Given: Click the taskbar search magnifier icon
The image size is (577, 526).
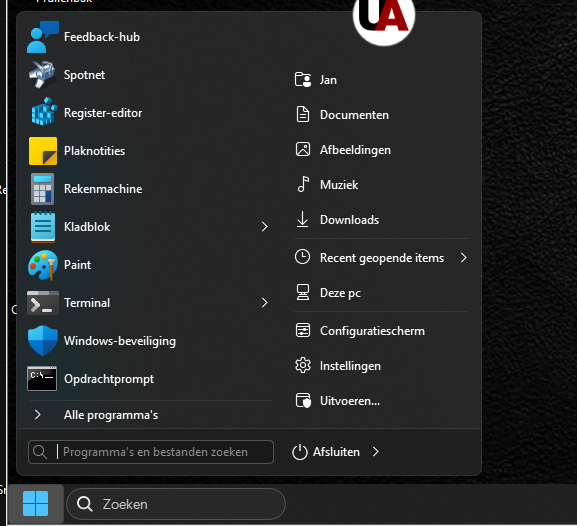Looking at the screenshot, I should (x=85, y=504).
